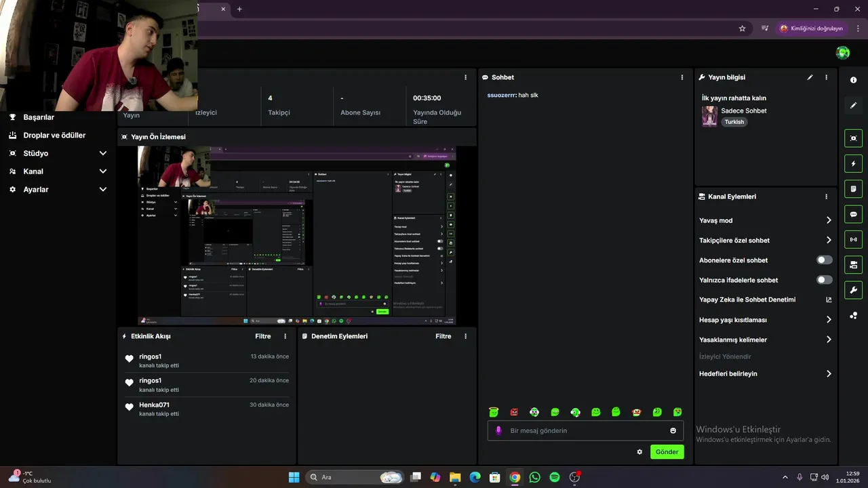Viewport: 868px width, 488px height.
Task: Insert the angry red emote
Action: (x=514, y=412)
